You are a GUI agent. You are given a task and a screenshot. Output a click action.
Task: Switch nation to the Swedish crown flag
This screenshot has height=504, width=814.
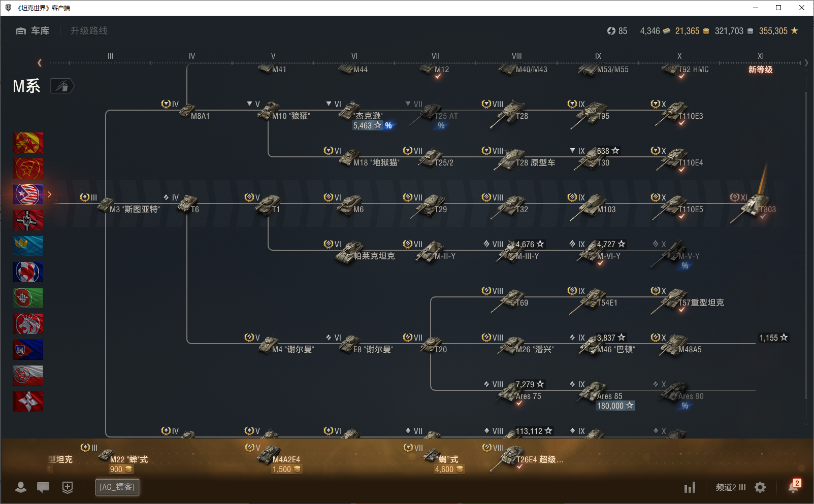28,246
